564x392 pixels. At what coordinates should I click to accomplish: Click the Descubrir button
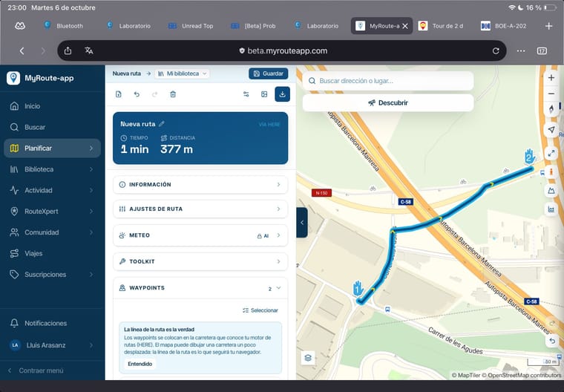[x=388, y=103]
